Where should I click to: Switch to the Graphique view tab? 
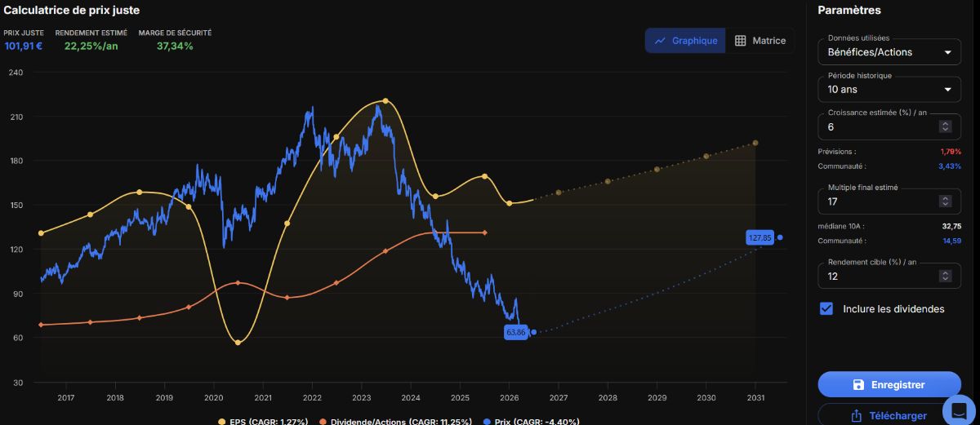click(x=685, y=41)
